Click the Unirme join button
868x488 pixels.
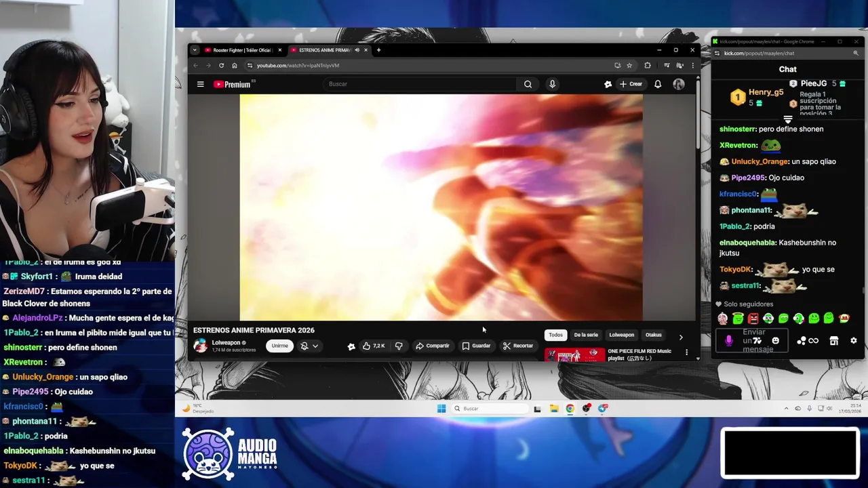[x=279, y=346]
